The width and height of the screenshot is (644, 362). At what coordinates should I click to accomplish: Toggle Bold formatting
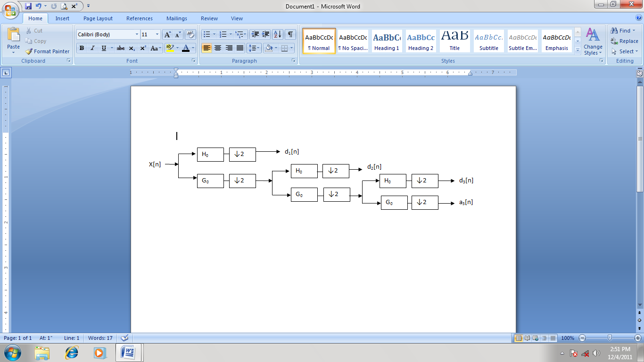[82, 48]
